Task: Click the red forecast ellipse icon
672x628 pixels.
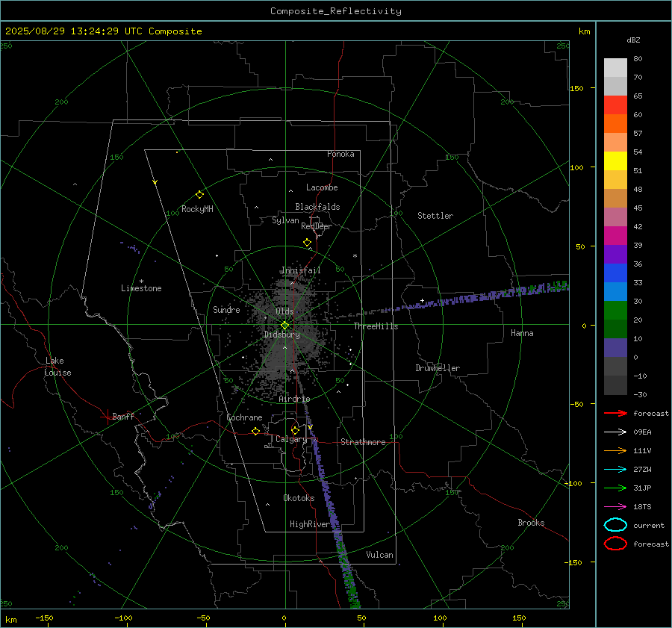Action: tap(615, 544)
